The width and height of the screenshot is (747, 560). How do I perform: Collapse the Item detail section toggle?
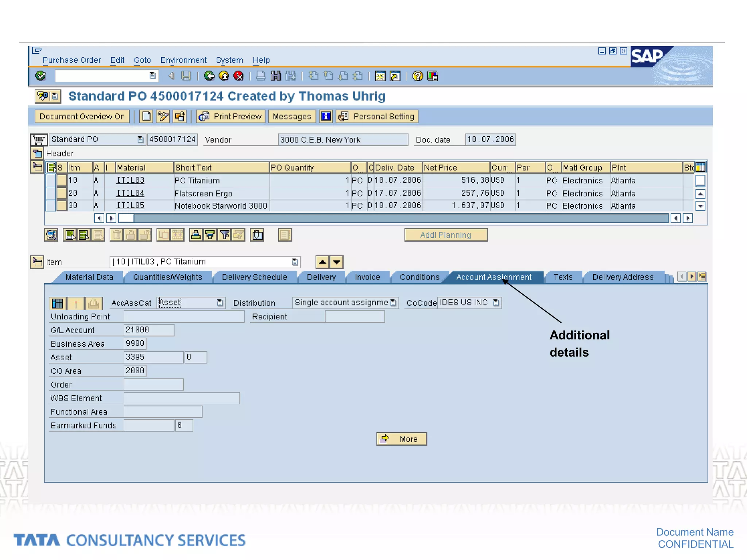coord(37,262)
